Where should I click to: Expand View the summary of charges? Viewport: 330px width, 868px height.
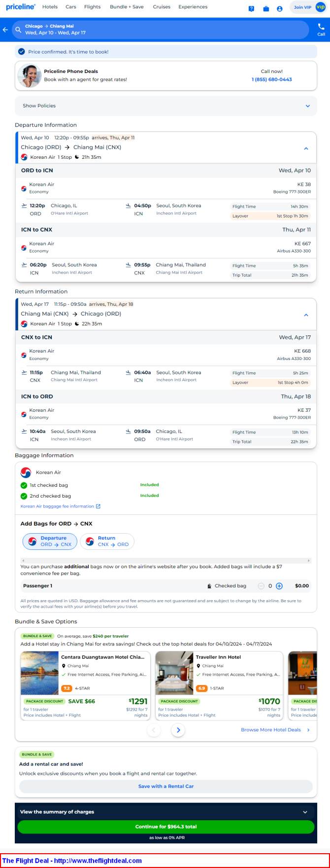coord(166,812)
